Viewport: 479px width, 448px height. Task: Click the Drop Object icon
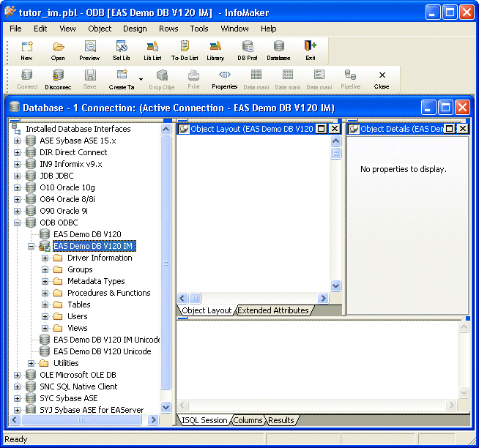pyautogui.click(x=162, y=79)
